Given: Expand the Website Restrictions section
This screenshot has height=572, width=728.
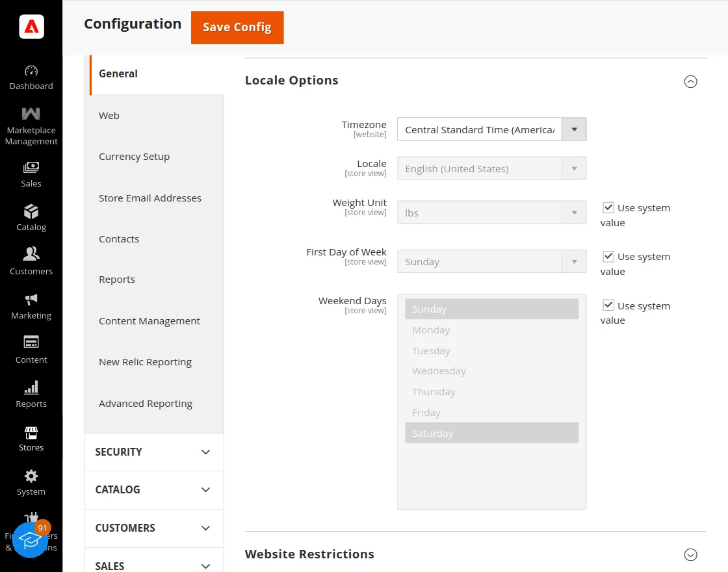Looking at the screenshot, I should coord(690,554).
